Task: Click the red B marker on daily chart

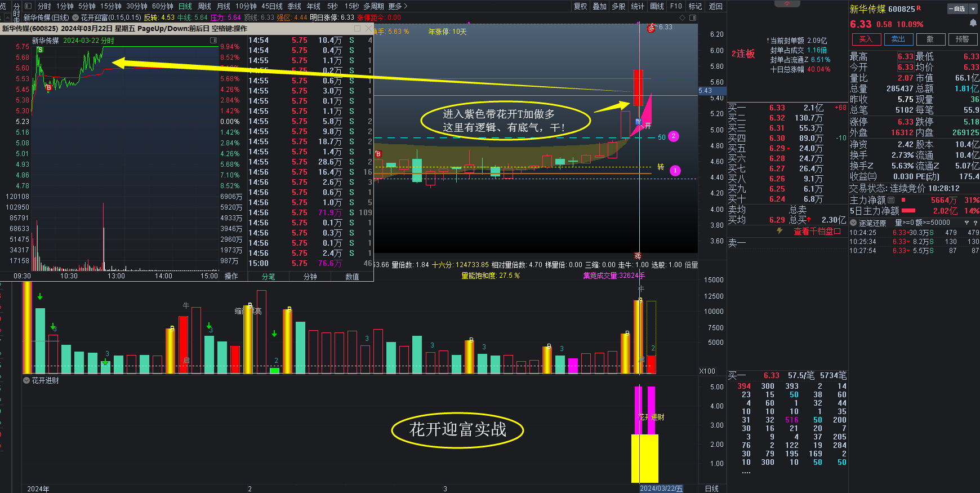Action: coord(378,154)
